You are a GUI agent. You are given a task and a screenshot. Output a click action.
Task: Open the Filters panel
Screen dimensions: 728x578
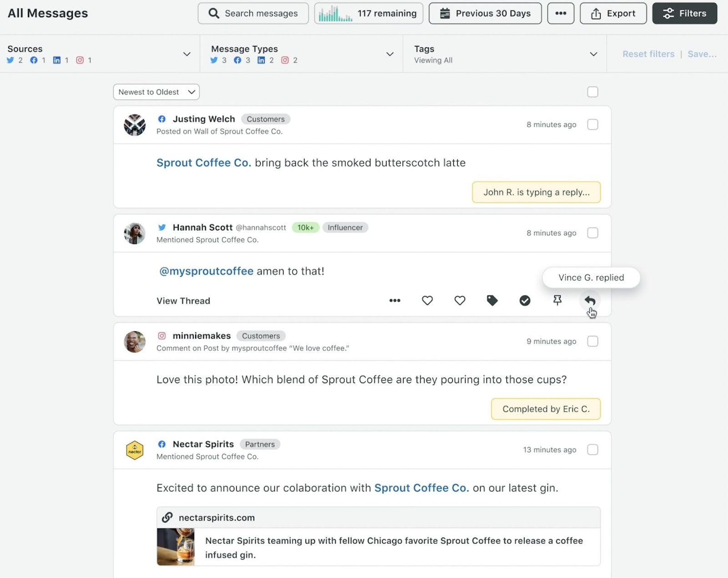click(684, 13)
